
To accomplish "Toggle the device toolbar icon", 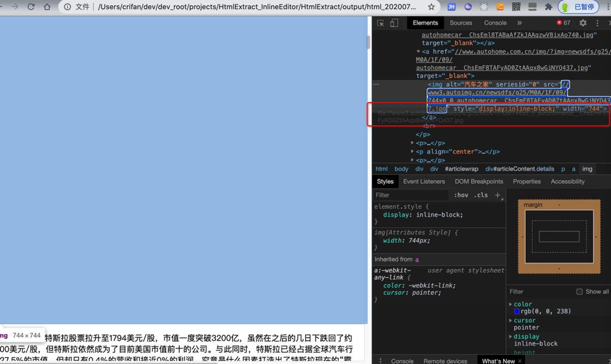I will [394, 23].
